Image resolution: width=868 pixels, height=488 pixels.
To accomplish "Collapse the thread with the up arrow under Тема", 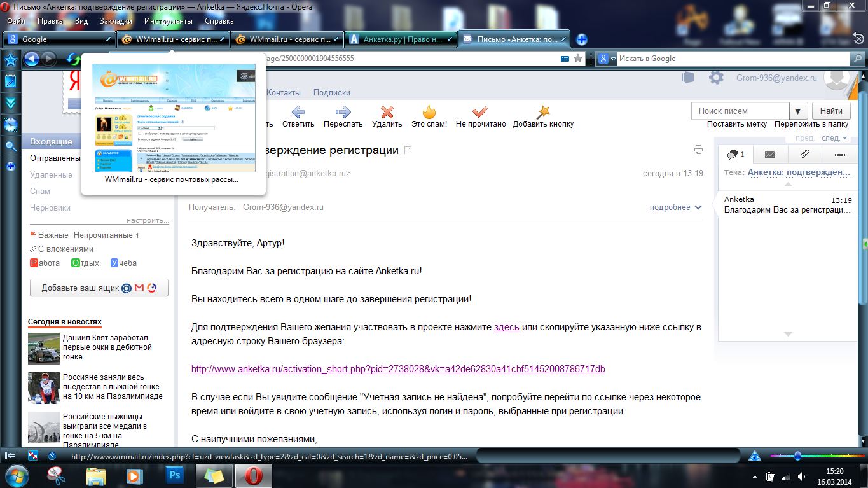I will tap(788, 185).
